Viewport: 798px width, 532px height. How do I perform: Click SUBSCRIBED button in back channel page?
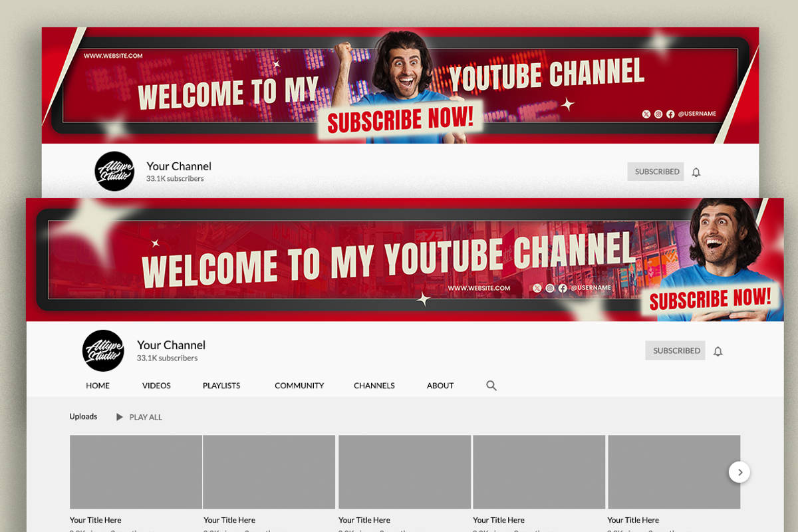coord(656,172)
